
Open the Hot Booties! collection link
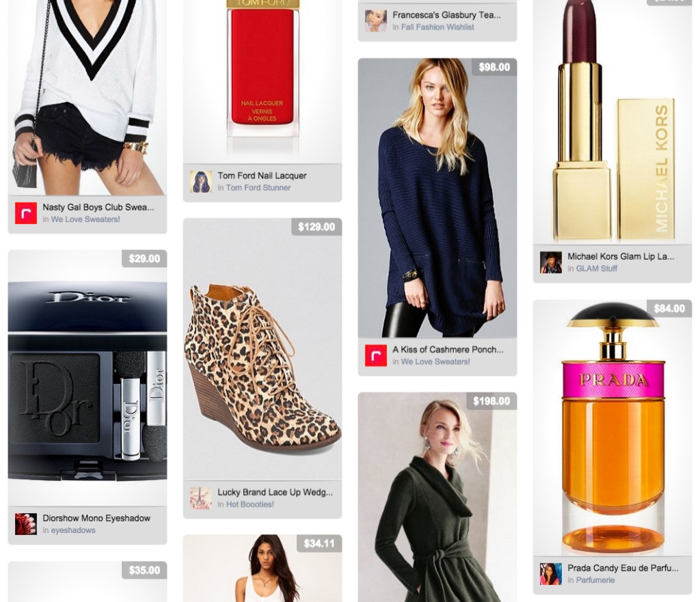coord(250,504)
